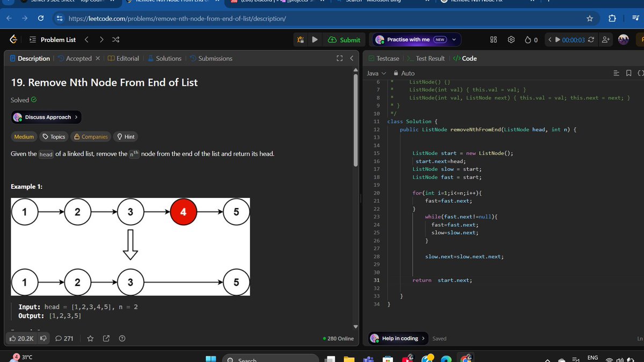Open the Submissions tab
Image resolution: width=644 pixels, height=362 pixels.
[x=211, y=58]
